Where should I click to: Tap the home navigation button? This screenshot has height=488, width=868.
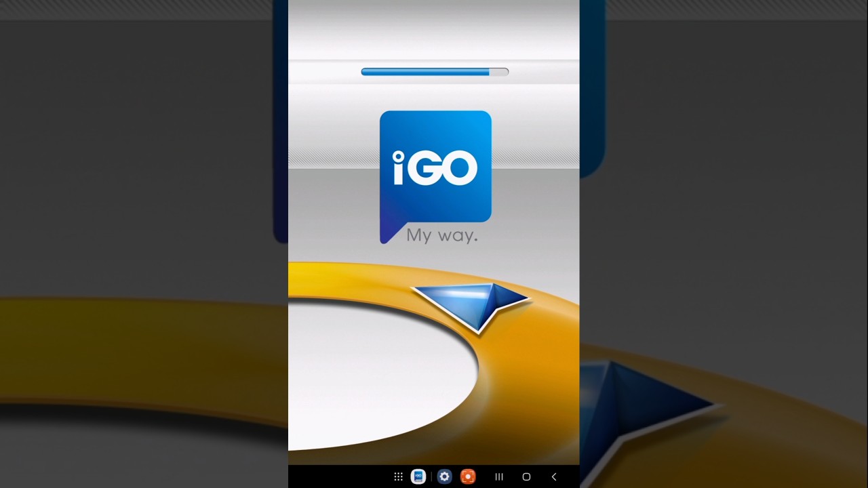[526, 477]
